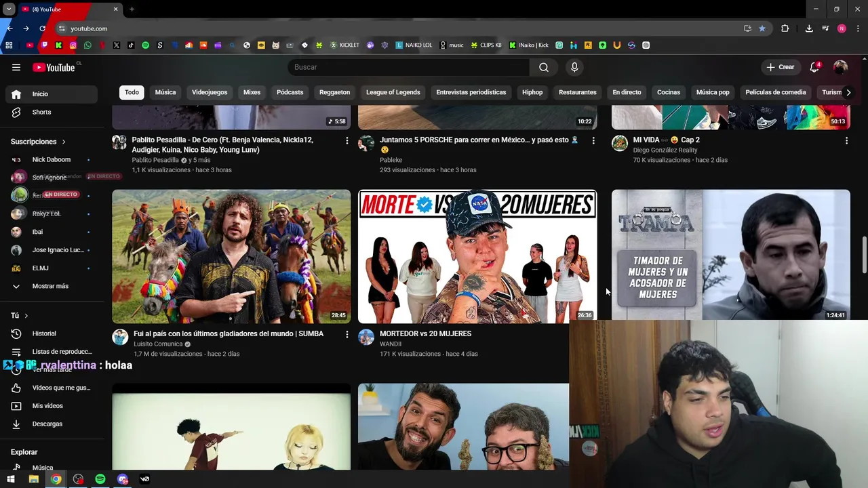Expand the Suscripciones section
The image size is (868, 488).
click(38, 142)
